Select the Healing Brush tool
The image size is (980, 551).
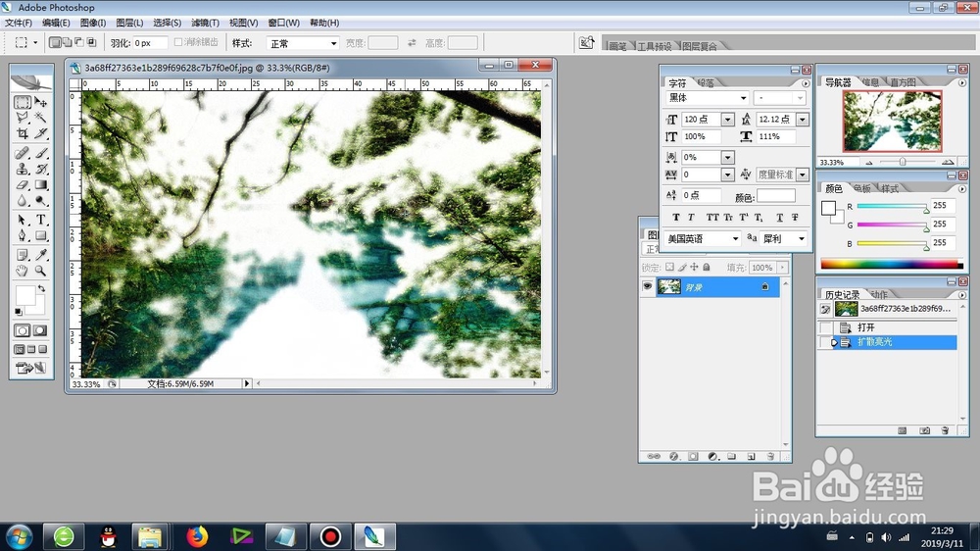click(x=23, y=153)
